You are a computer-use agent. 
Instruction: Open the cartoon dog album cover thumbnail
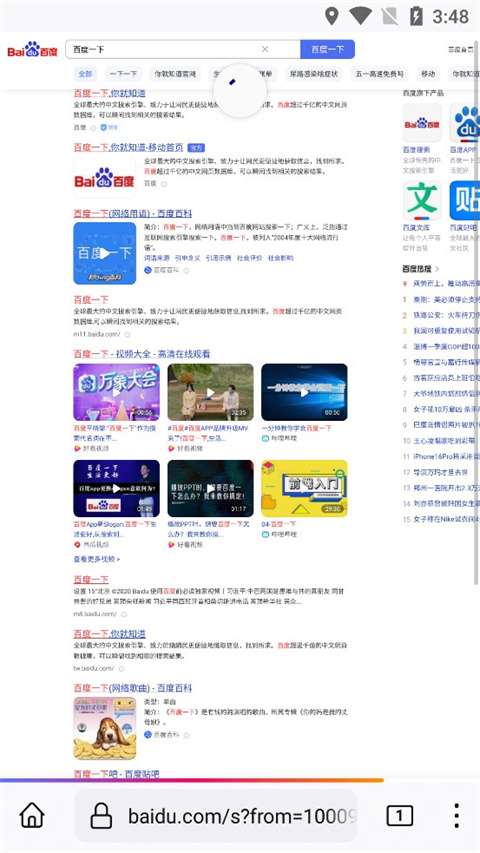[x=104, y=728]
